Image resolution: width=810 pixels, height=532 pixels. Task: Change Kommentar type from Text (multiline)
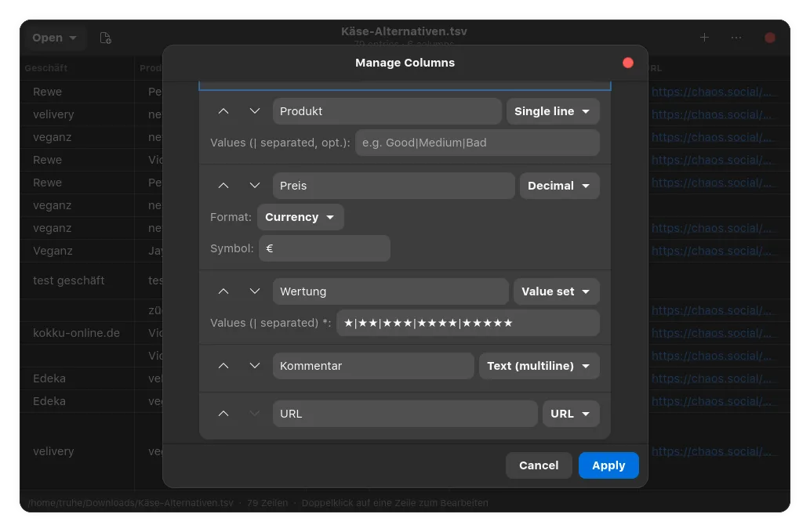(539, 365)
